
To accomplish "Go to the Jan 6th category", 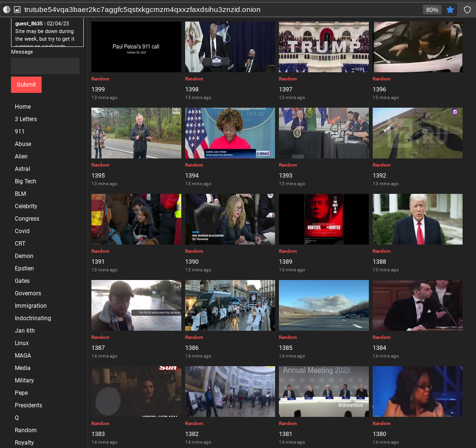I will (x=25, y=331).
